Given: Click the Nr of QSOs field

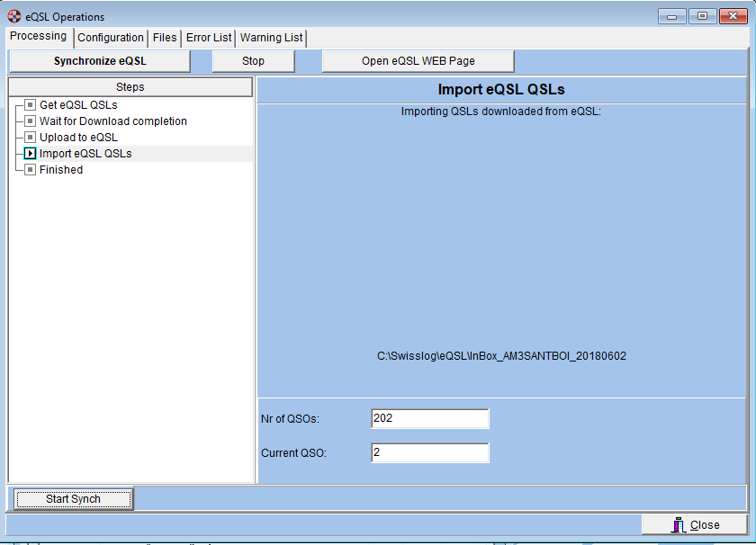Looking at the screenshot, I should pyautogui.click(x=429, y=419).
